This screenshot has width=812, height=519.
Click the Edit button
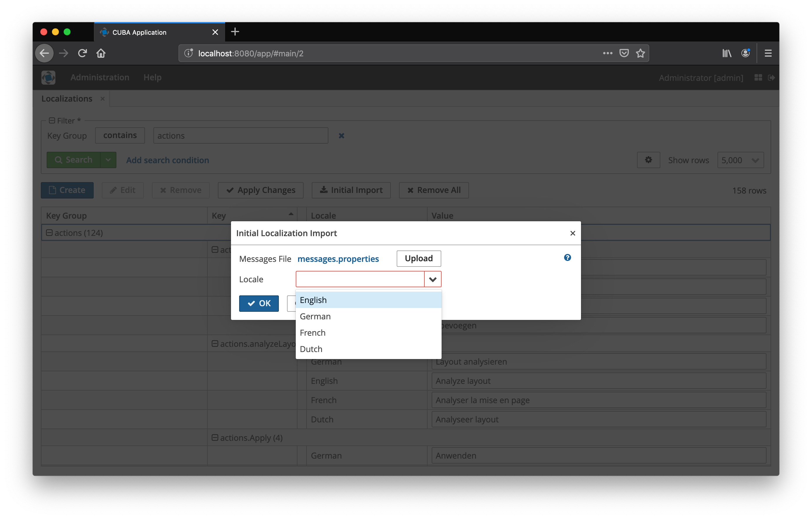tap(123, 190)
